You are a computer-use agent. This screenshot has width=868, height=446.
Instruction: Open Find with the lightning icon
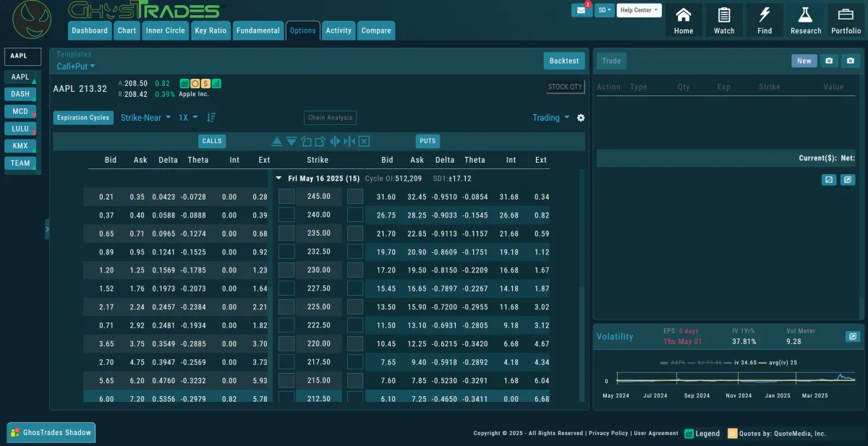[x=765, y=20]
